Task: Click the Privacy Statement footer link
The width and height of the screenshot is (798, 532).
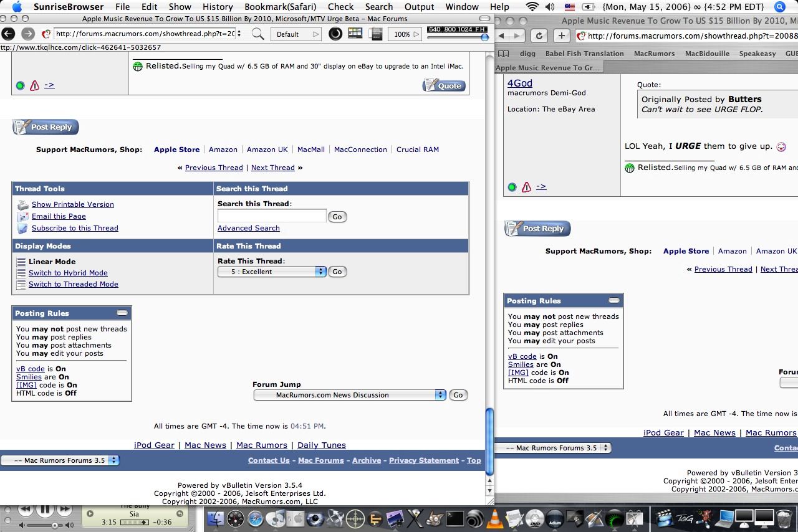Action: tap(424, 460)
